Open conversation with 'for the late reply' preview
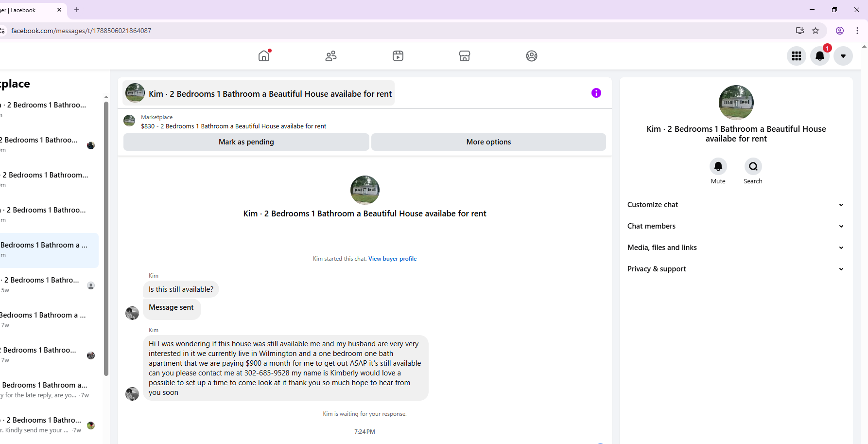The image size is (868, 444). [49, 390]
